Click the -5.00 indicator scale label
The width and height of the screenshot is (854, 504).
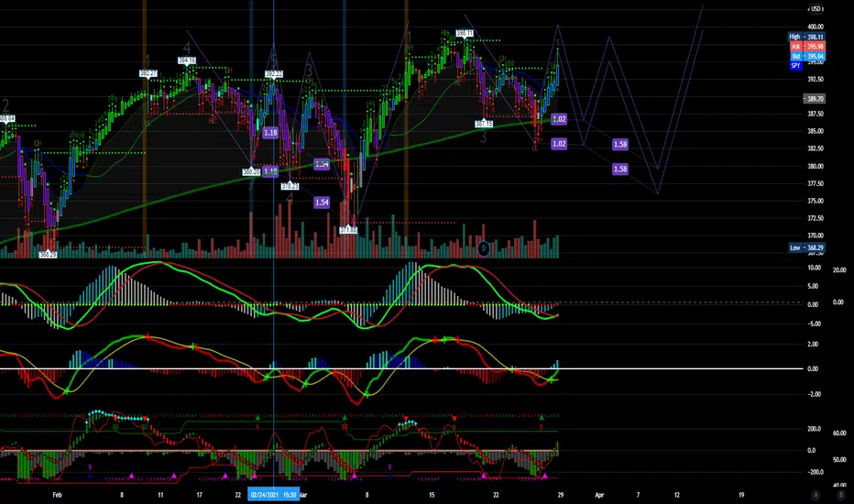click(x=813, y=323)
